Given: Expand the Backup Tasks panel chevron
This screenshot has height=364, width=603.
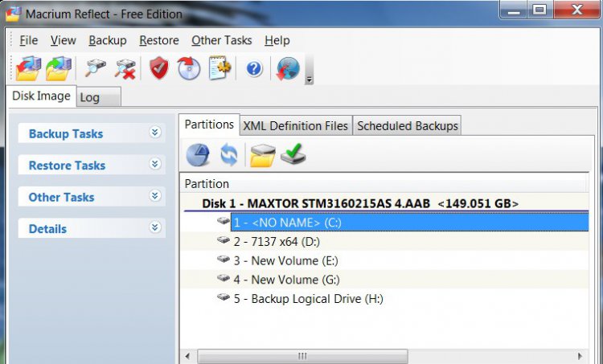Looking at the screenshot, I should 154,133.
